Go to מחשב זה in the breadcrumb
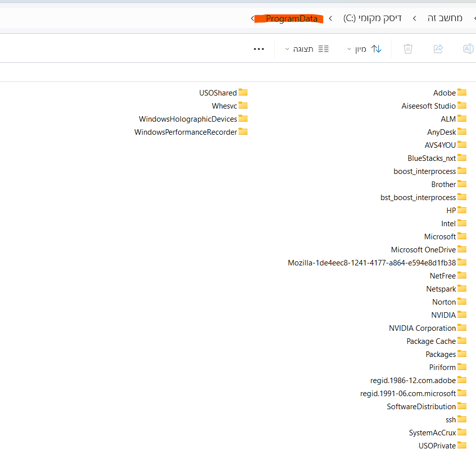The image size is (476, 463). click(445, 19)
